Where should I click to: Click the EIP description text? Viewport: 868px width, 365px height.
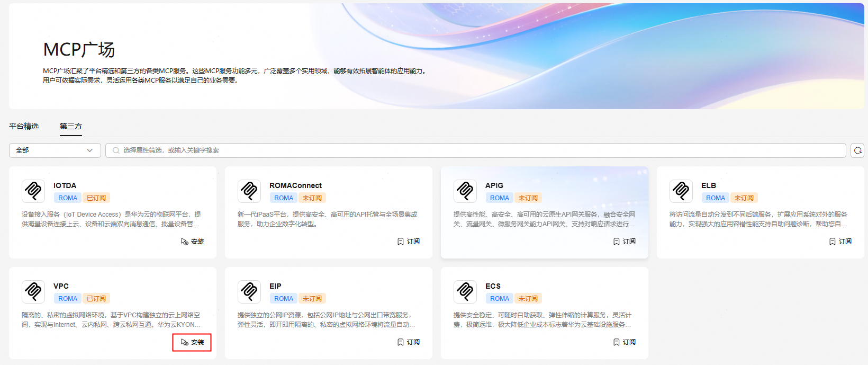[x=327, y=320]
